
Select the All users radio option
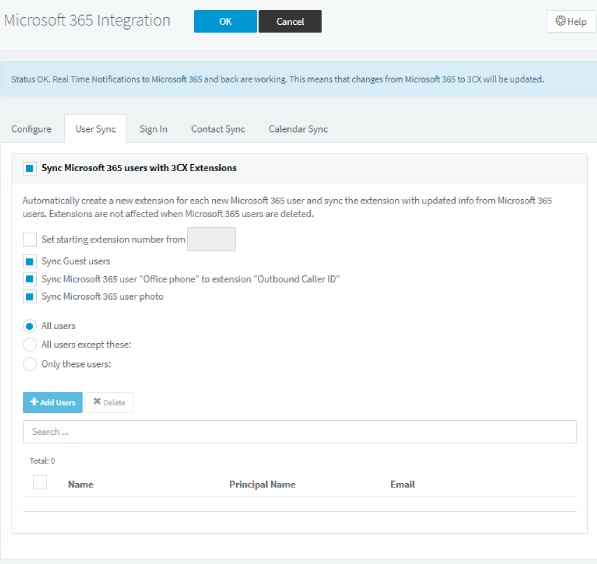(30, 326)
